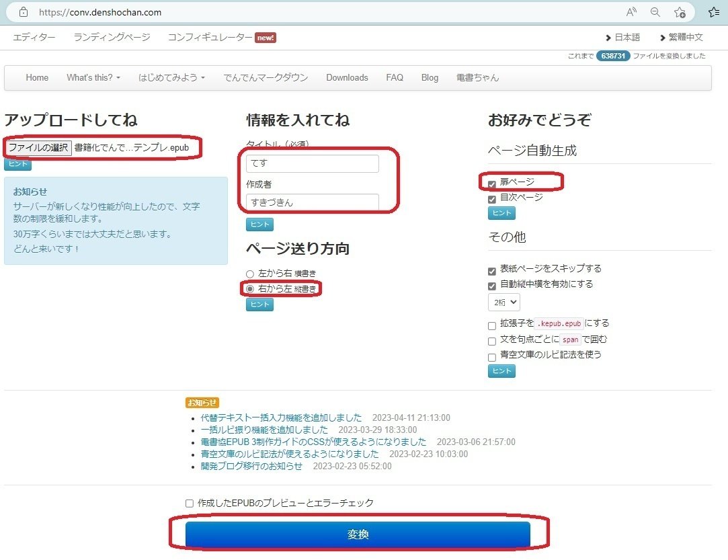728x560 pixels.
Task: Click the browser zoom magnifier icon
Action: click(x=654, y=11)
